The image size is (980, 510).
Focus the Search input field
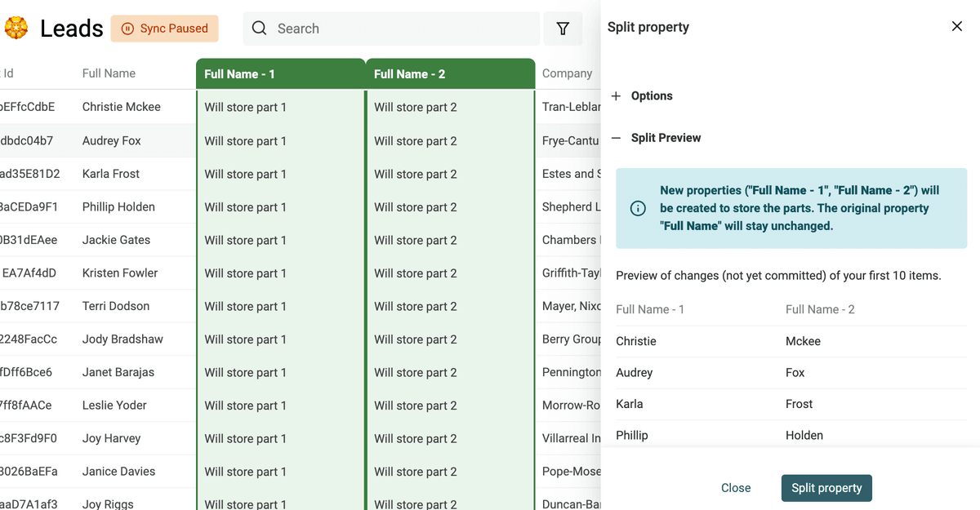392,29
